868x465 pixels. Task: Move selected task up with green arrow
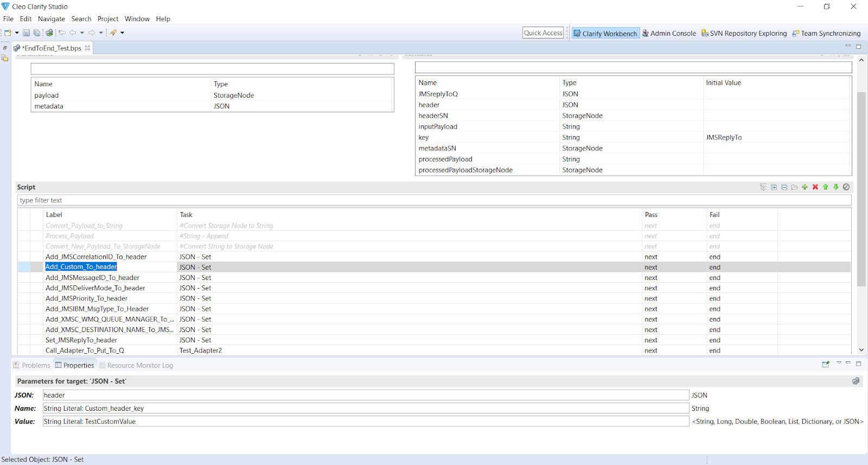click(825, 187)
